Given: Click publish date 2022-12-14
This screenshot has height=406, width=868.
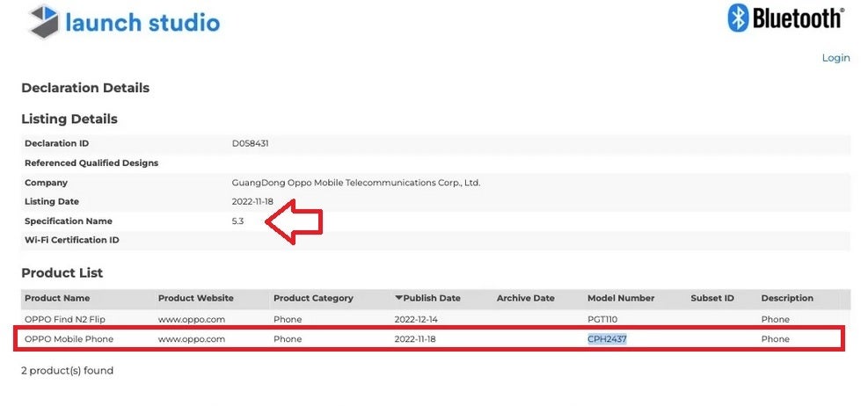Looking at the screenshot, I should 415,319.
